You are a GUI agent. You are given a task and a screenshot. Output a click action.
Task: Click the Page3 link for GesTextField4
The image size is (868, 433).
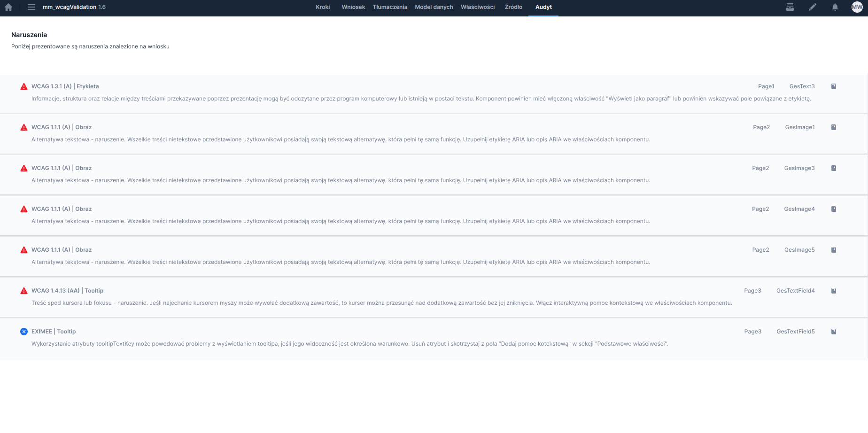tap(752, 291)
